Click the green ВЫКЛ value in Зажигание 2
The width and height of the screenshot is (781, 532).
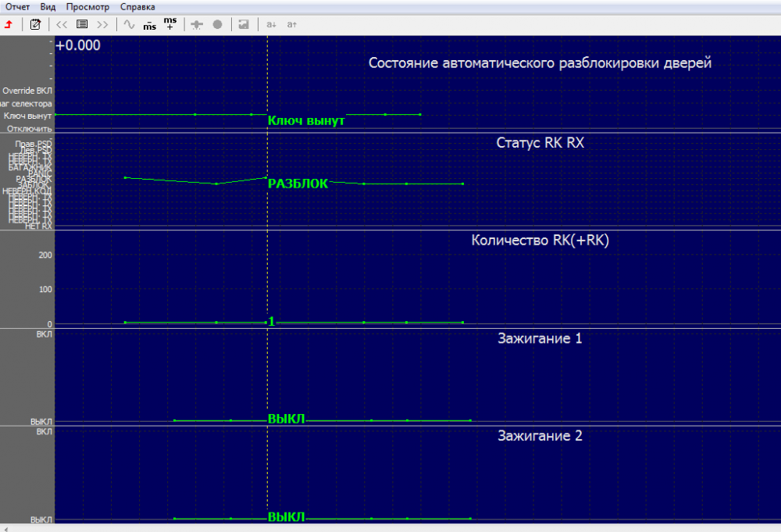point(287,517)
